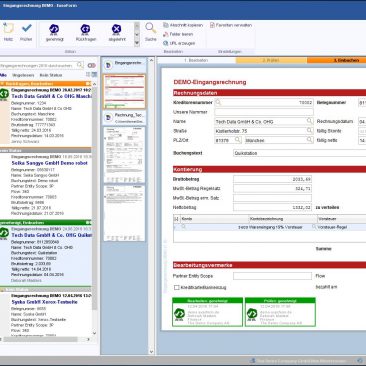Click the Bearbeiten genehmigt stamp box

207,312
